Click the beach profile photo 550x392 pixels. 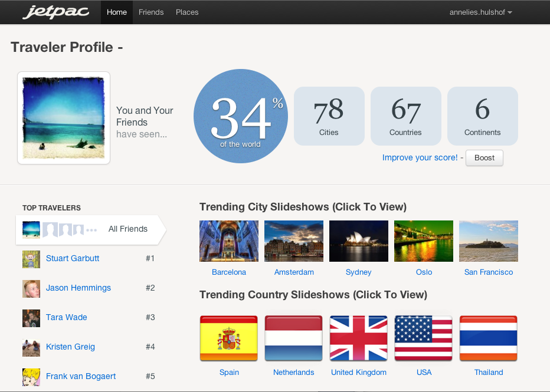pos(64,118)
